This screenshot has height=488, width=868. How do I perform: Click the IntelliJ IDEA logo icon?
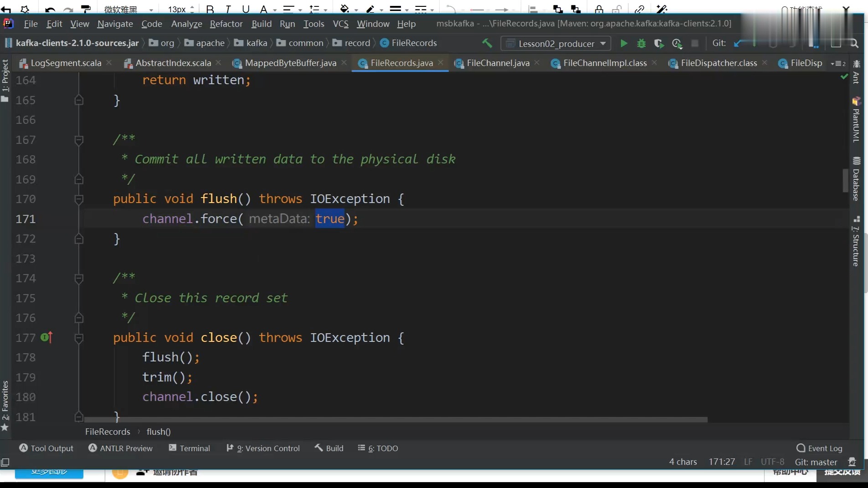(8, 24)
